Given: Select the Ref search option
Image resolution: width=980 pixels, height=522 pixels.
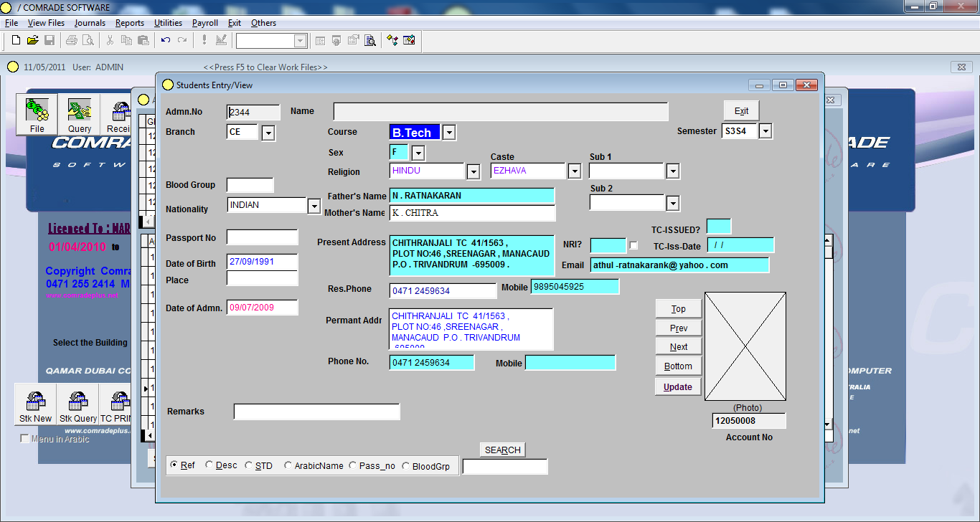Looking at the screenshot, I should point(173,465).
